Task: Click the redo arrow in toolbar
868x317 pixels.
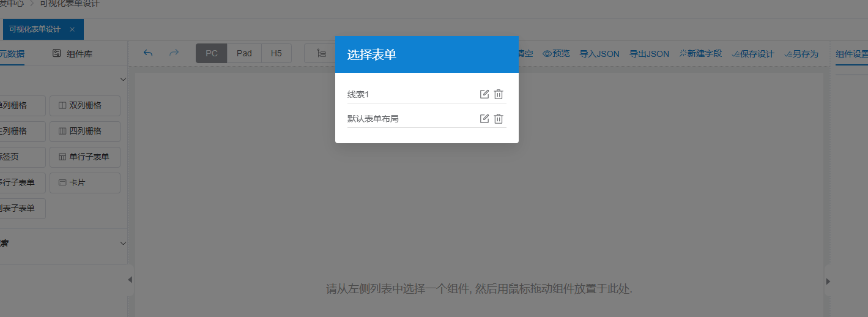Action: (x=174, y=53)
